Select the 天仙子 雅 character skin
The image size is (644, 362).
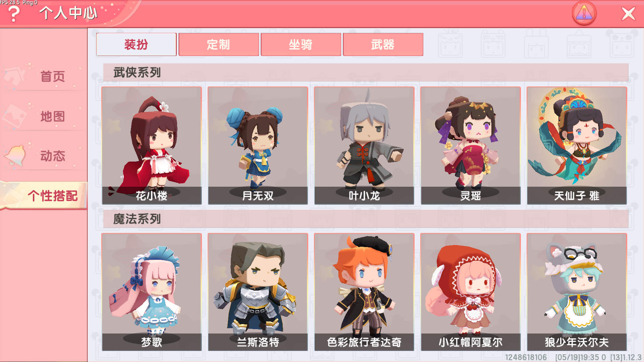(577, 145)
